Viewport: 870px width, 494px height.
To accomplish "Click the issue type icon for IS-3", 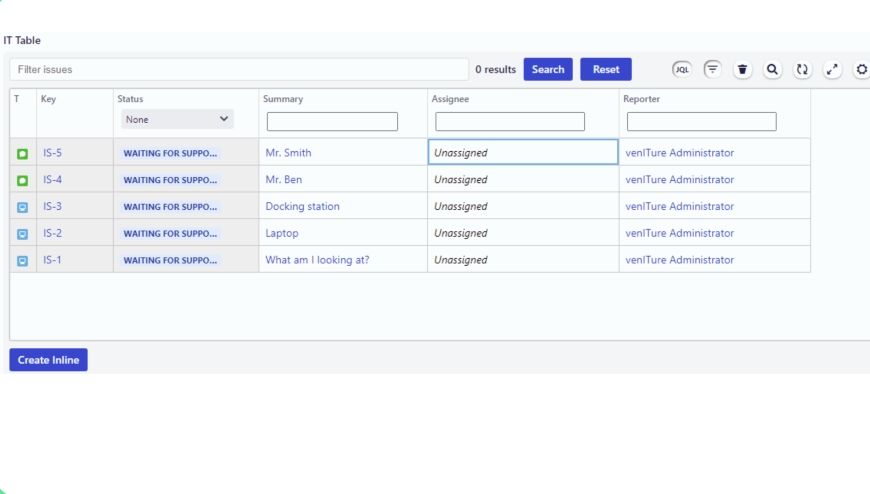I will (22, 207).
